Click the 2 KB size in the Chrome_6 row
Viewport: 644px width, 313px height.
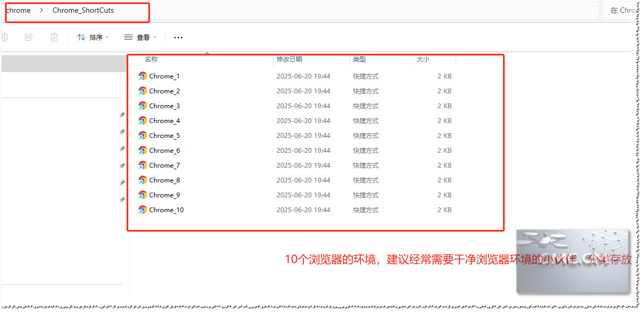pos(444,150)
